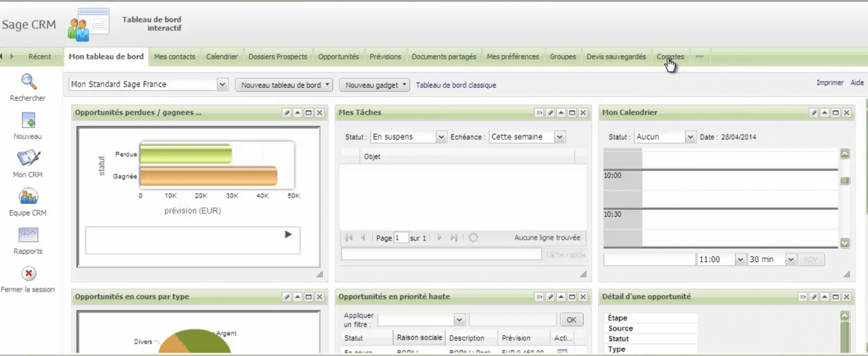This screenshot has width=868, height=356.
Task: Expand the Nouveau tableau de bord menu
Action: [284, 85]
